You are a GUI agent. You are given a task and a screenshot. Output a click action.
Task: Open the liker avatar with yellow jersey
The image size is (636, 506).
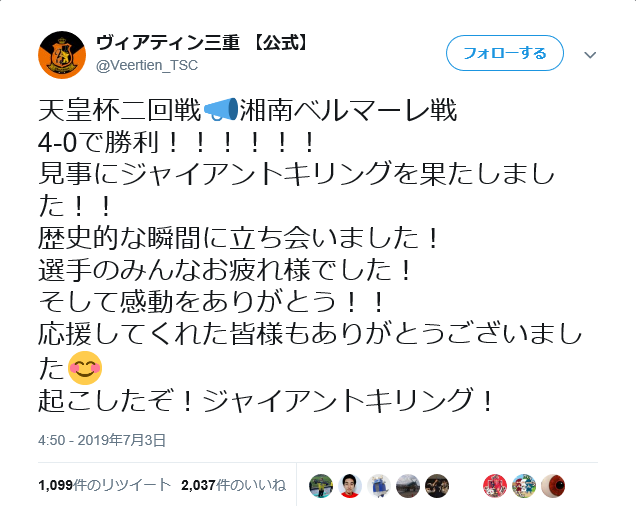tap(321, 486)
